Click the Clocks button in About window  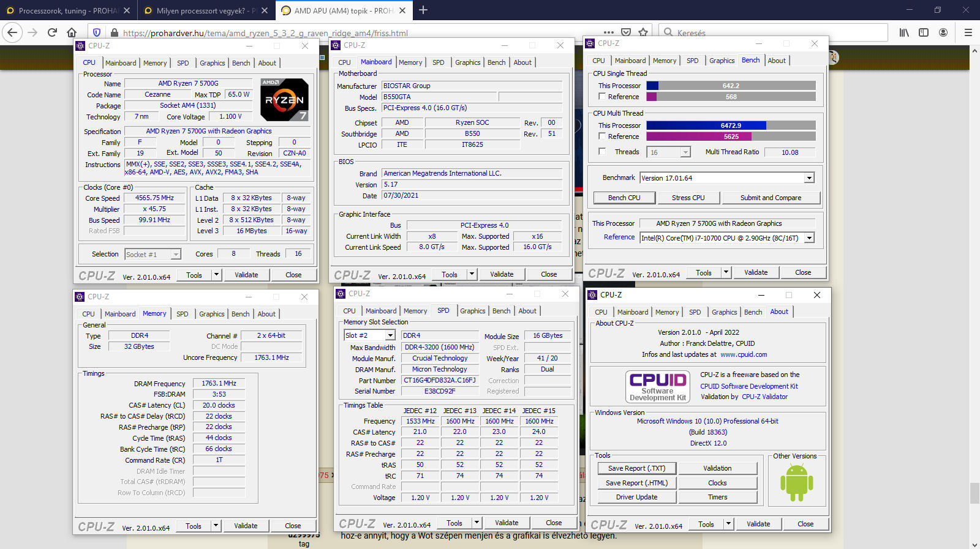[717, 483]
